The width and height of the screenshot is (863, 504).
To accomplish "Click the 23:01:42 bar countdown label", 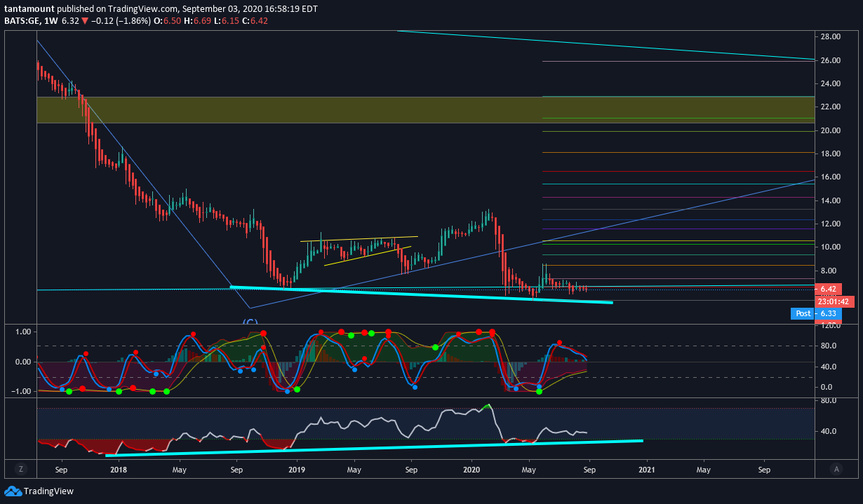I will (835, 301).
